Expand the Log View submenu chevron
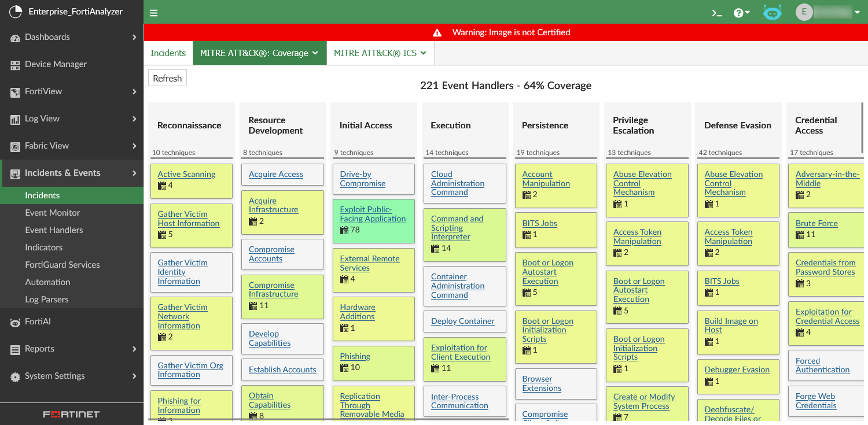The height and width of the screenshot is (425, 868). [134, 119]
